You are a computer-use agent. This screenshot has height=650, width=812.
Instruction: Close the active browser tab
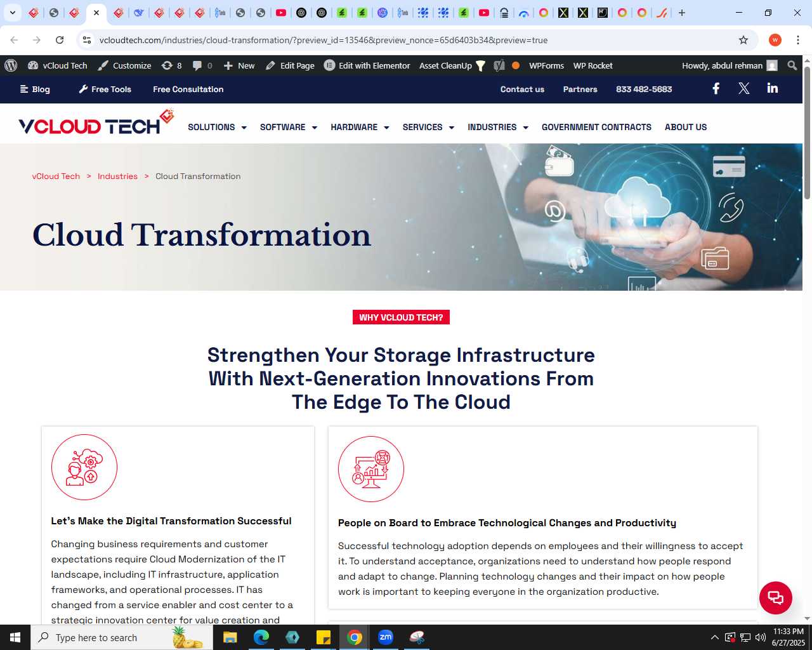(x=96, y=13)
